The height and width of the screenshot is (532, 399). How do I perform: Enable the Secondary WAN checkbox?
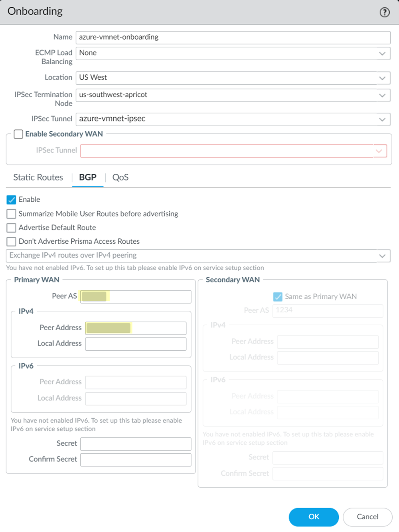18,134
